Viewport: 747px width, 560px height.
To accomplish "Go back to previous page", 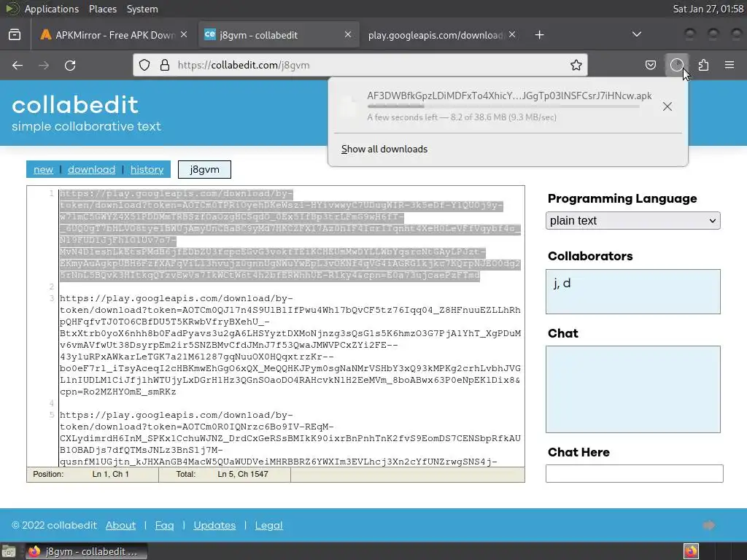I will coord(18,65).
